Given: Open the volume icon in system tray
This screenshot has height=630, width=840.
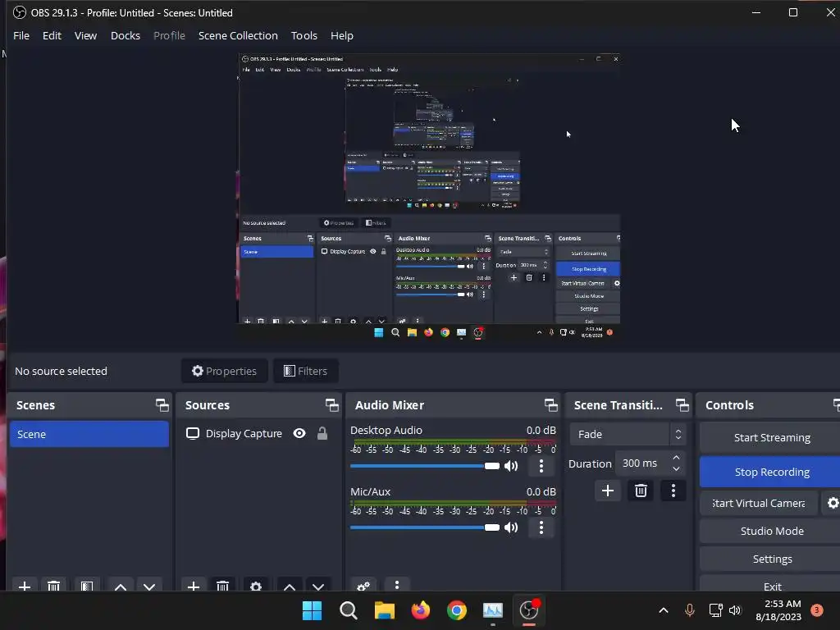Looking at the screenshot, I should click(735, 609).
